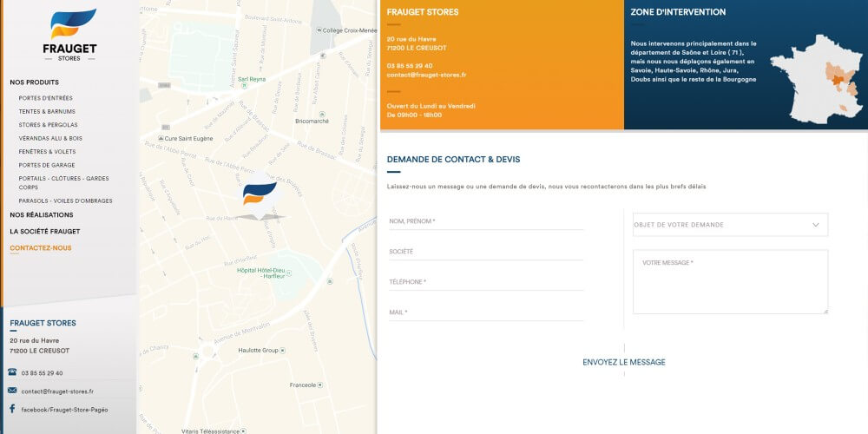Open Parasols - Voiles d'ombrages page
Viewport: 868px width, 434px height.
pos(65,201)
